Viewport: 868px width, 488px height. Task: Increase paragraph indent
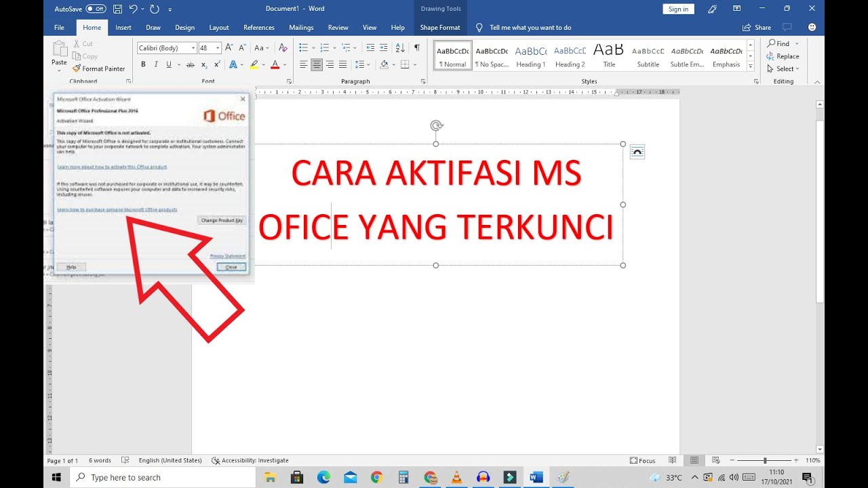click(x=384, y=47)
